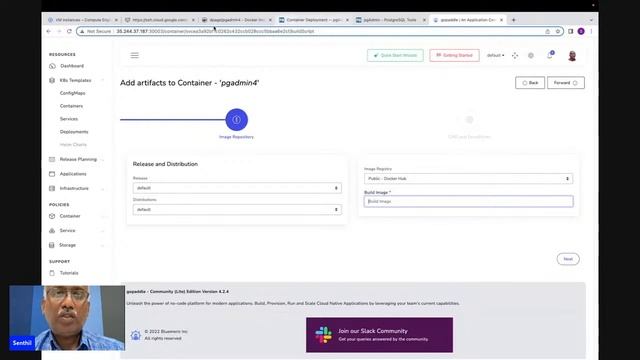Screen dimensions: 640x360
Task: Open the Image Registry dropdown
Action: 468,178
